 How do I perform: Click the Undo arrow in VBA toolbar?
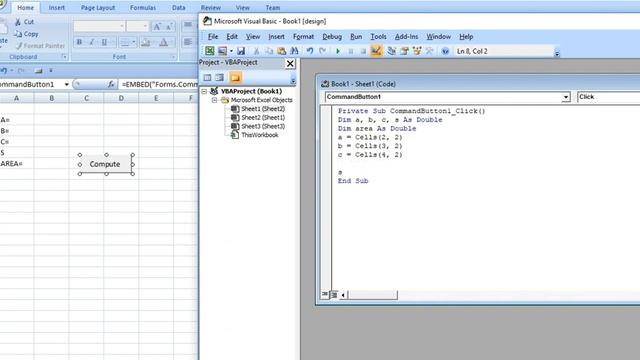pyautogui.click(x=310, y=51)
